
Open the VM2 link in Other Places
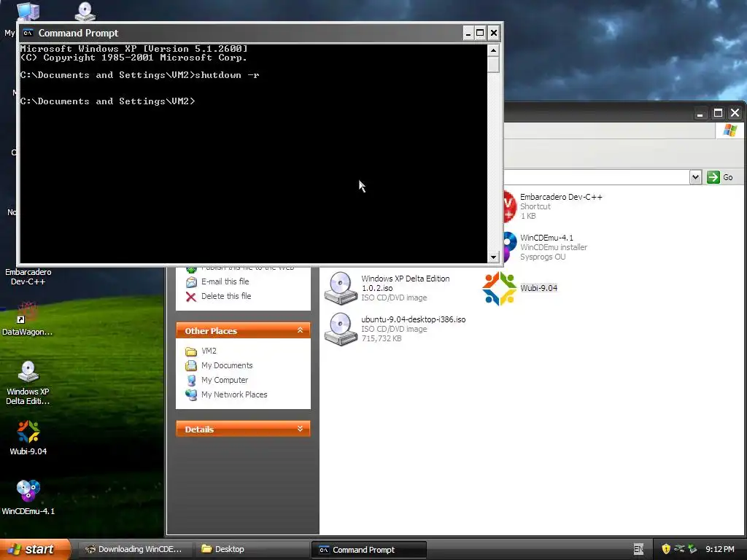point(209,351)
